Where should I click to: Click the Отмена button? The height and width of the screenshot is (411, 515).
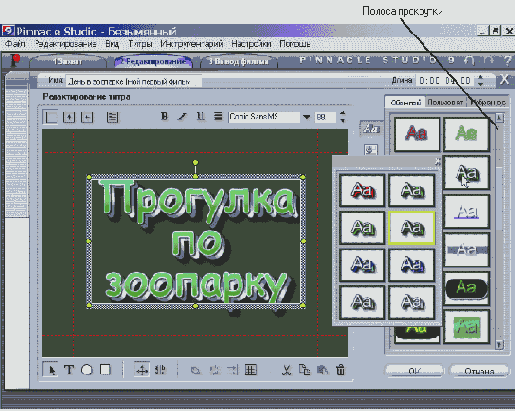(479, 371)
